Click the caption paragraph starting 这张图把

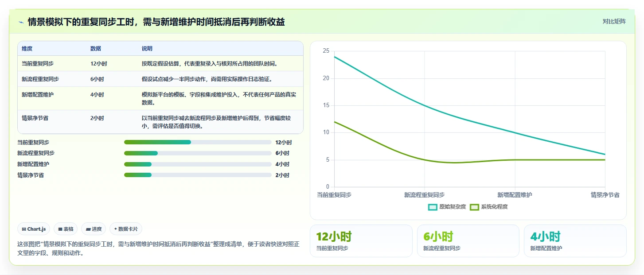(x=159, y=249)
